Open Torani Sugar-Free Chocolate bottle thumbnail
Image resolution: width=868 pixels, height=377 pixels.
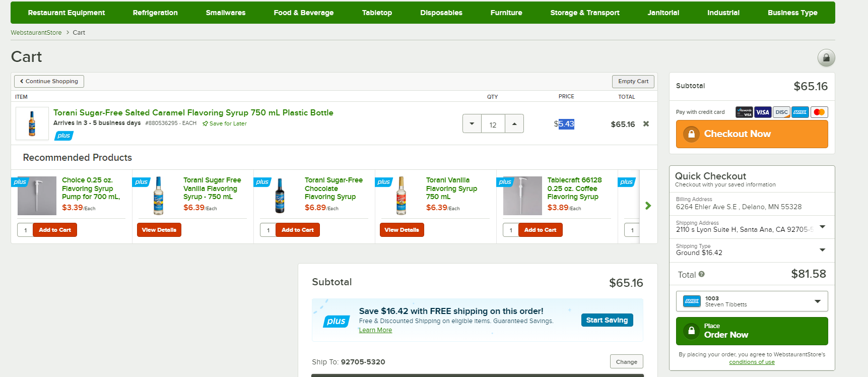click(280, 196)
